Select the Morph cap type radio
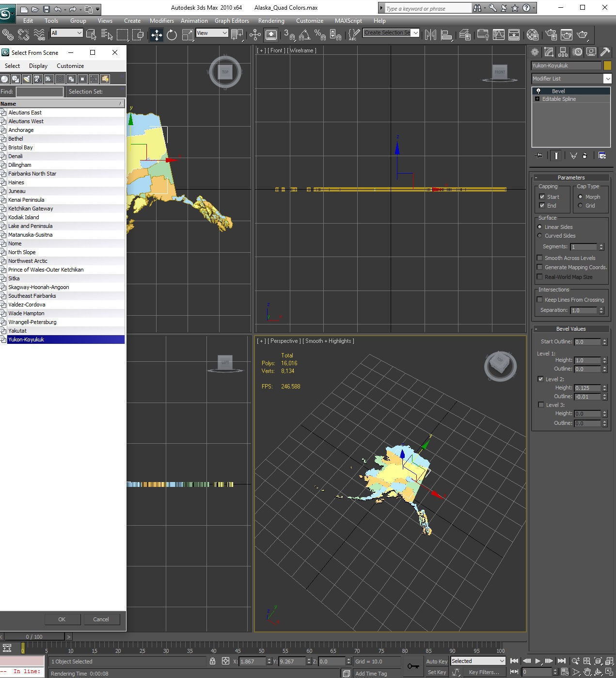The image size is (616, 678). (580, 197)
